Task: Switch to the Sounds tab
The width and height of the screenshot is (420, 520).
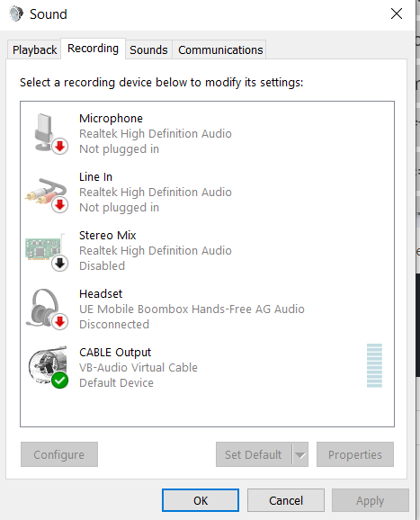Action: pyautogui.click(x=148, y=50)
